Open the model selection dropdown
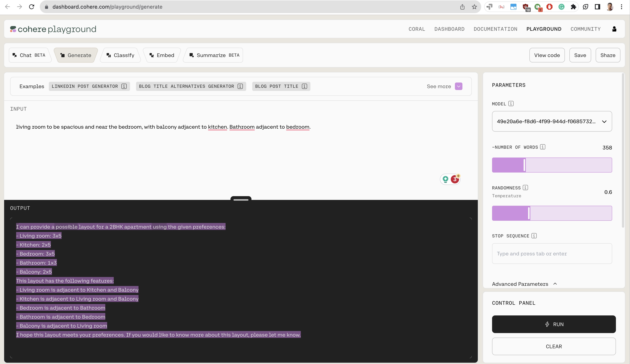Screen dimensions: 630x364 (552, 121)
